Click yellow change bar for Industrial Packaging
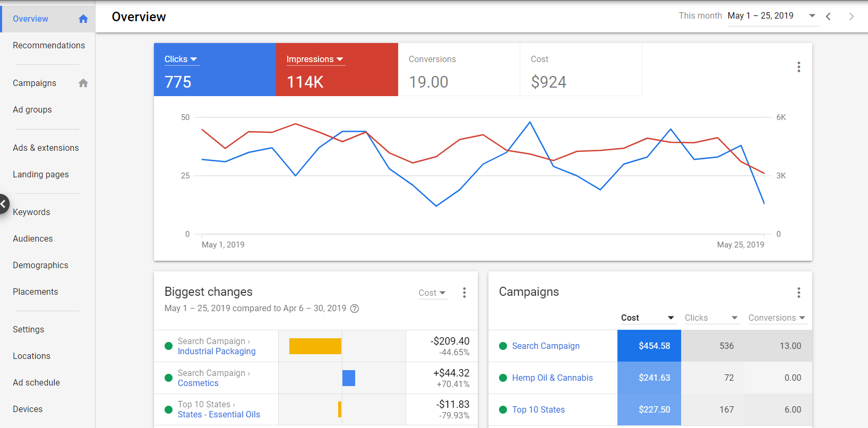Viewport: 868px width, 428px height. (x=315, y=346)
